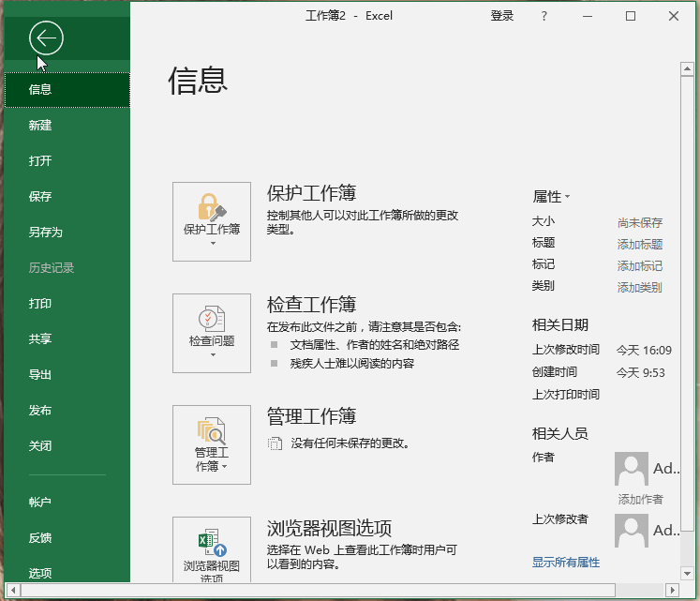Viewport: 700px width, 601px height.
Task: Click 残疾人士难以阅读的内容 bullet text
Action: tap(352, 363)
